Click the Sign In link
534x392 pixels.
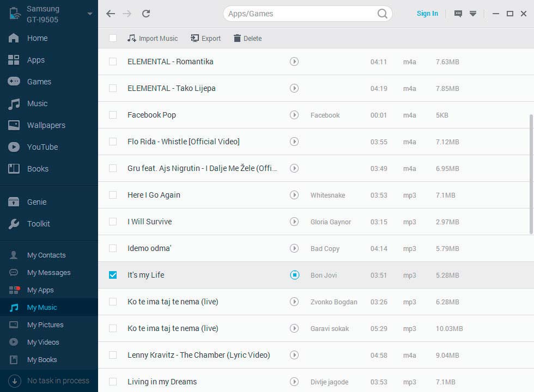pos(427,13)
